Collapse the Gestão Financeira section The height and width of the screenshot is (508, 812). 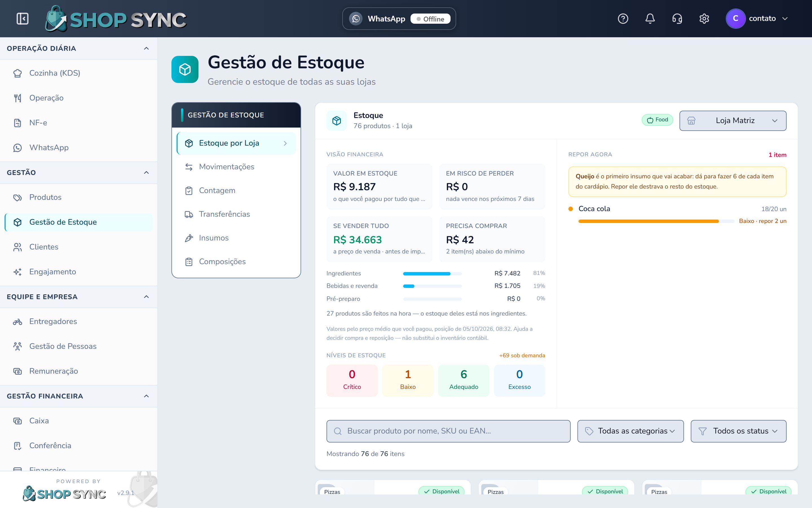tap(146, 396)
